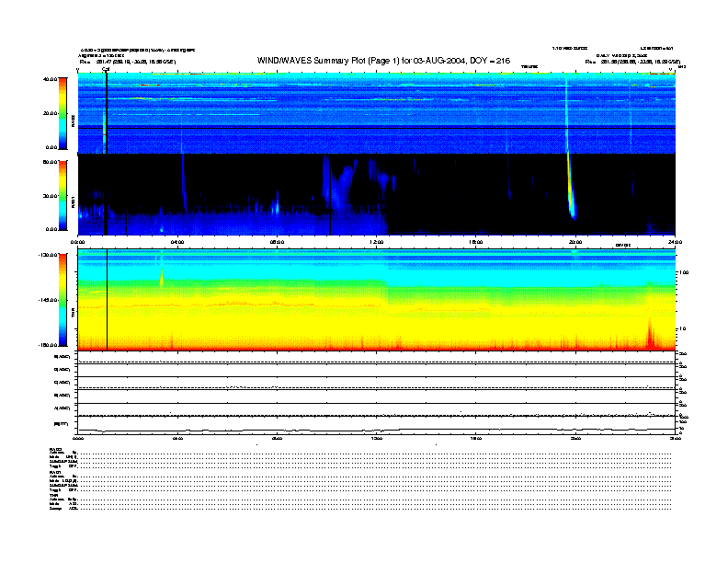Screen dimensions: 728x563
Task: Click the 04:00 tick on the RAD1 time axis
Action: (177, 242)
